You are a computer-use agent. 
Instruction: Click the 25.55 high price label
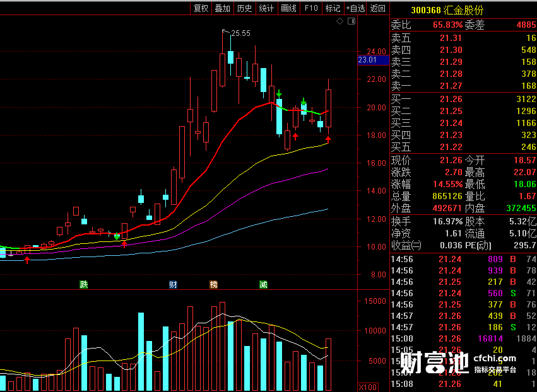tap(240, 33)
